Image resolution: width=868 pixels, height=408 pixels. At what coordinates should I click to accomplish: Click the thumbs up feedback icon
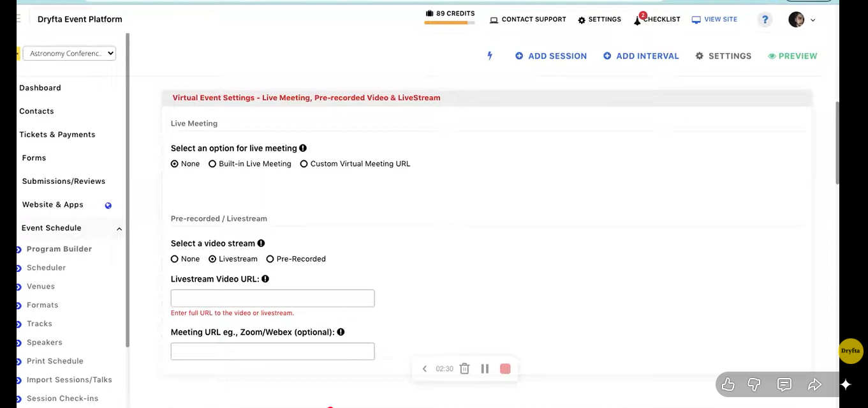[x=728, y=384]
